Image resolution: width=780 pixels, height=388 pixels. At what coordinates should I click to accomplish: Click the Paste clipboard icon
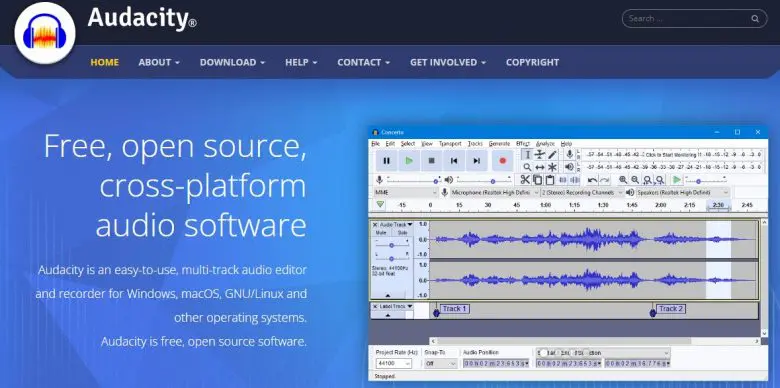550,180
